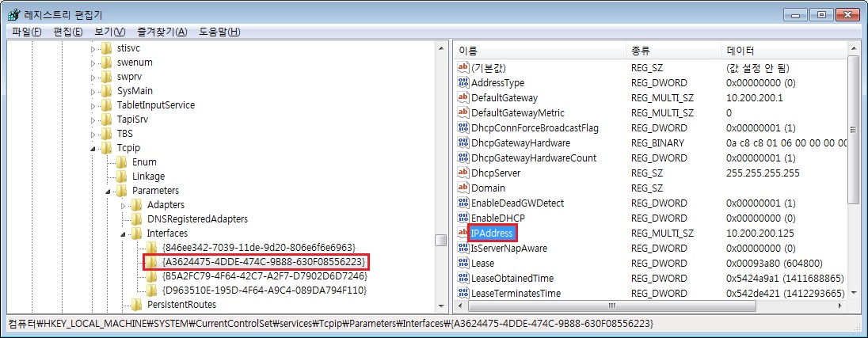Collapse the Tcpip tree node
The image size is (868, 338).
tap(93, 148)
